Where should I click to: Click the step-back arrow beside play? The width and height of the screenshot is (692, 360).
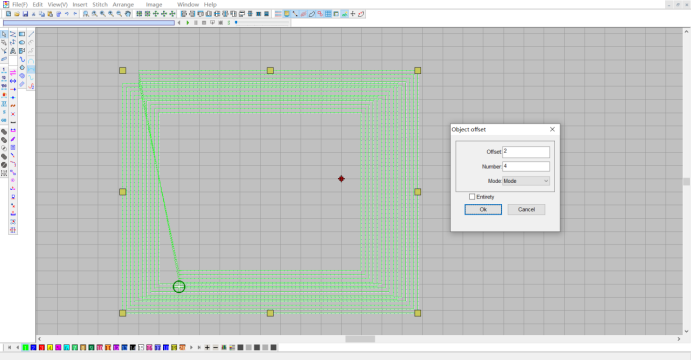click(179, 22)
